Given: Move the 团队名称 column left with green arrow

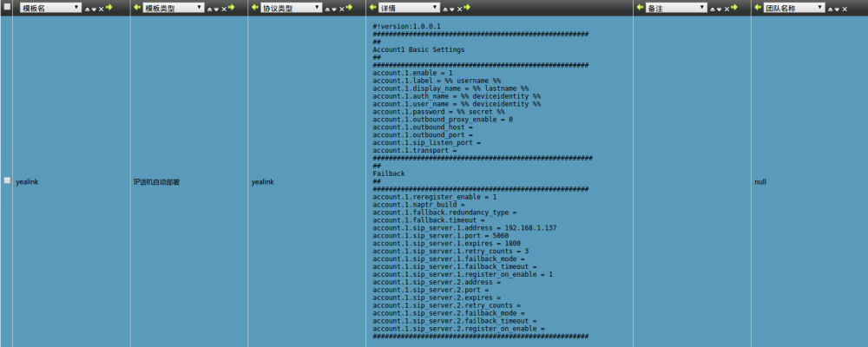Looking at the screenshot, I should 758,7.
